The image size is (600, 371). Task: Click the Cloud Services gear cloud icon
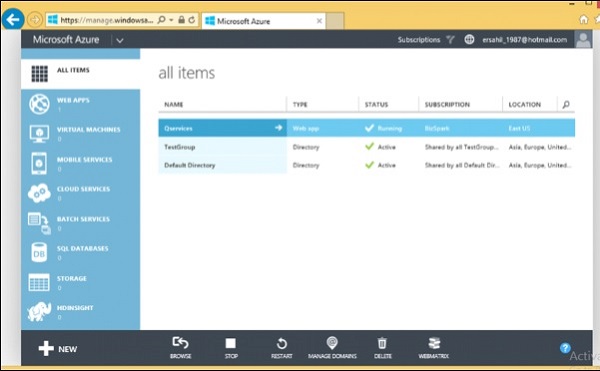click(39, 193)
